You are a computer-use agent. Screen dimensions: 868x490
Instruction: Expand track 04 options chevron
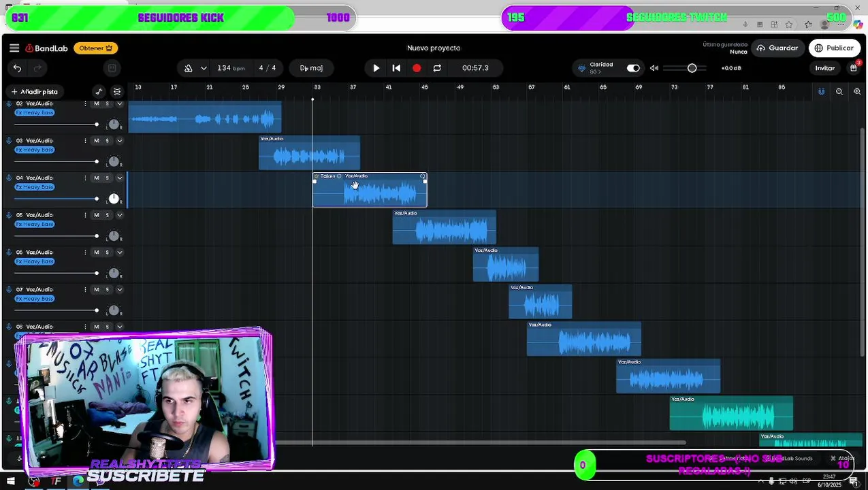pyautogui.click(x=119, y=178)
